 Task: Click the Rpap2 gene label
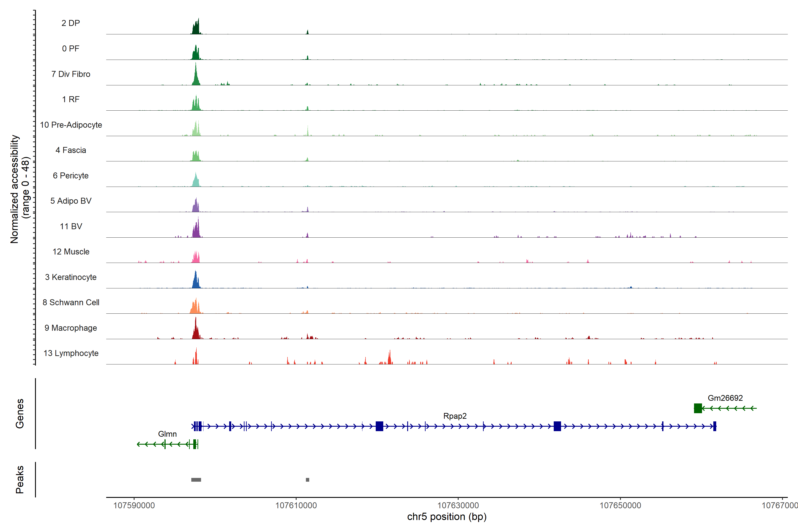(455, 416)
